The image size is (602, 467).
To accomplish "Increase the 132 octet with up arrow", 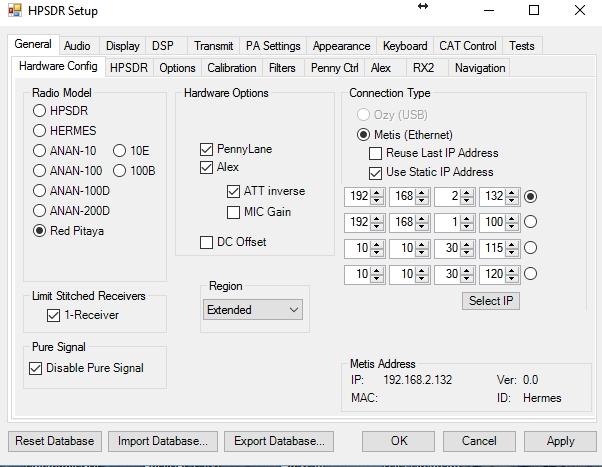I will (512, 192).
